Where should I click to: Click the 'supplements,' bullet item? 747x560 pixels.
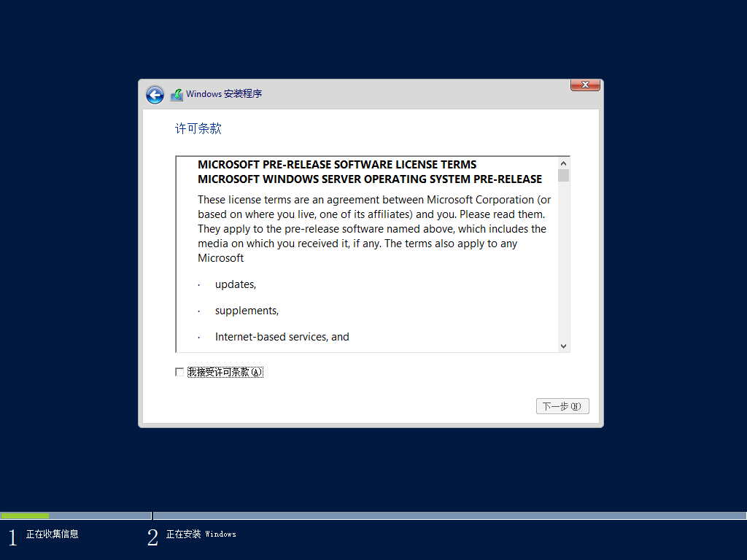(x=247, y=311)
